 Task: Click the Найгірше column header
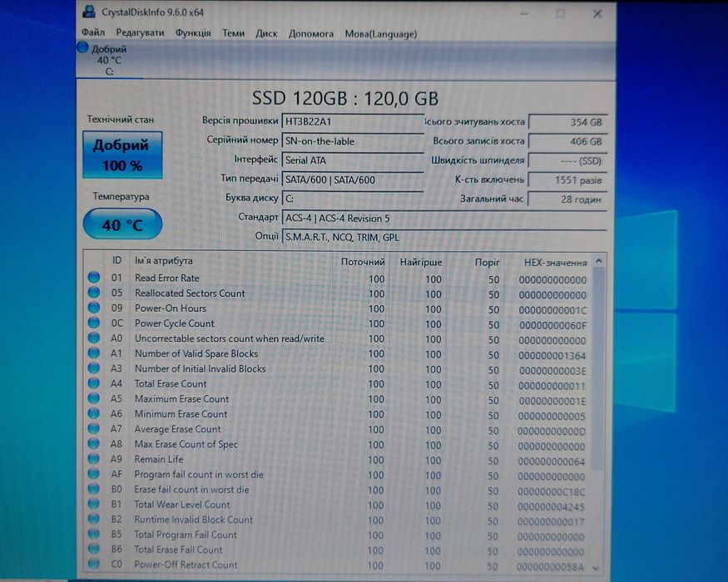point(421,262)
